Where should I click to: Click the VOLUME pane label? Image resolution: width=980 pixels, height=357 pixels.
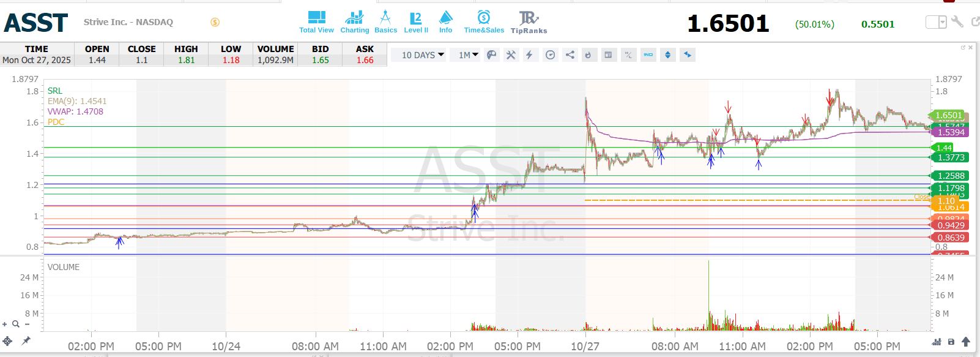[64, 267]
